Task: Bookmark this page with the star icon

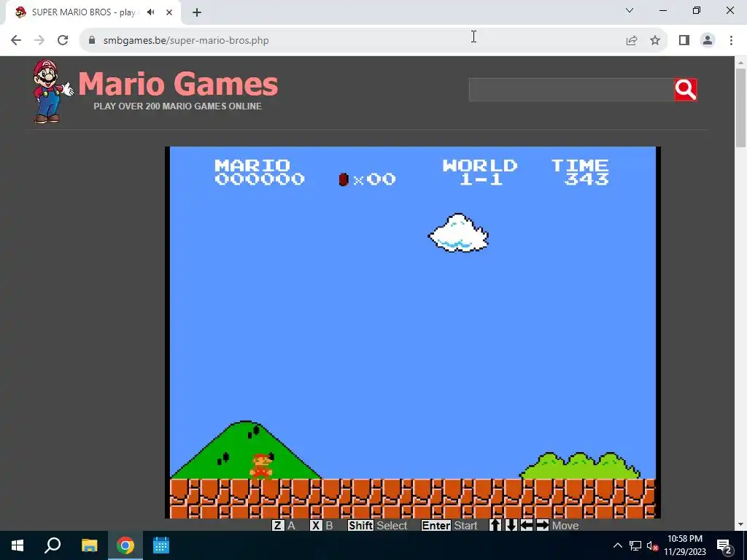Action: pyautogui.click(x=655, y=41)
